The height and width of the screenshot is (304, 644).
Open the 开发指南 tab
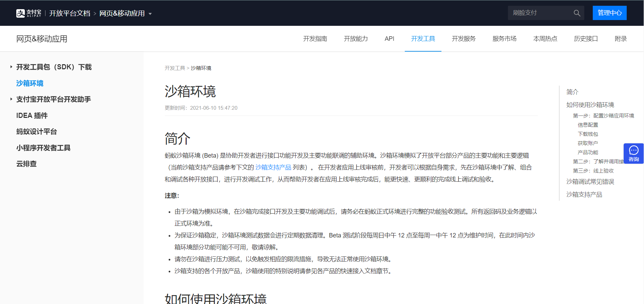point(315,39)
